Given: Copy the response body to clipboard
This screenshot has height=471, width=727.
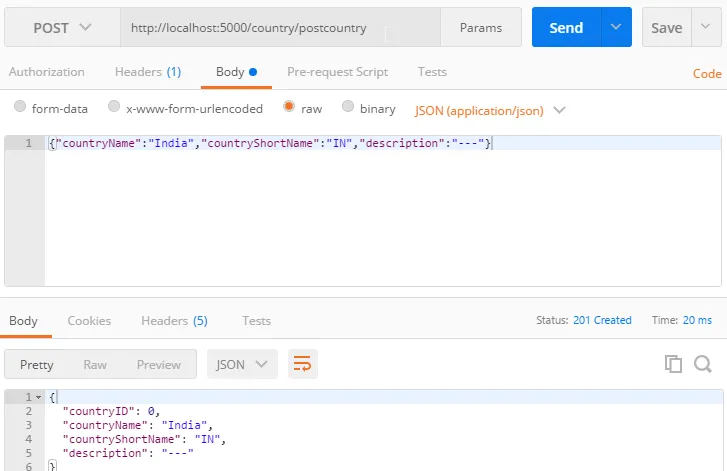Looking at the screenshot, I should [673, 364].
